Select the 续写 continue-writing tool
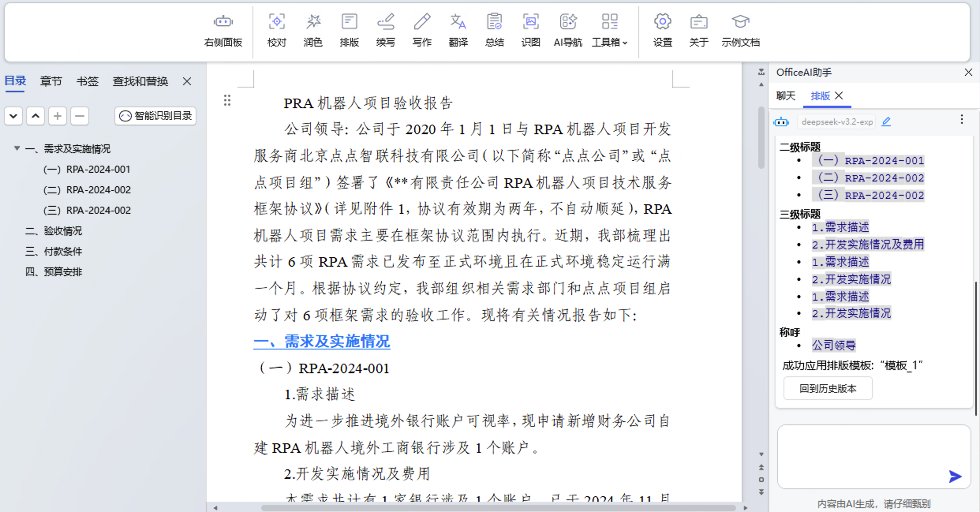 tap(385, 30)
